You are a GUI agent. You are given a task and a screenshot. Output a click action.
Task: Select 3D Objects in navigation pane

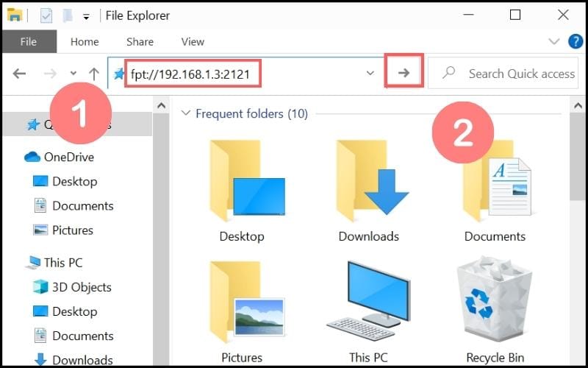tap(82, 287)
